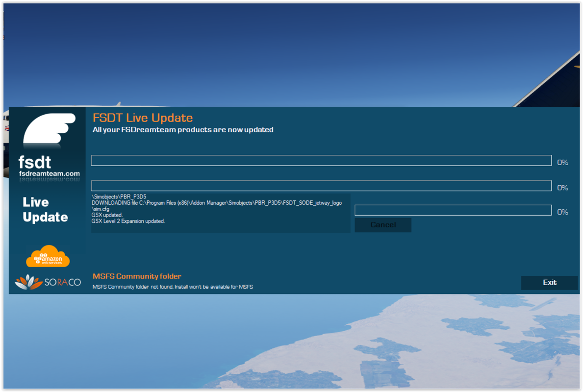Click the large "fsdt" logo text
The image size is (583, 392).
(35, 162)
